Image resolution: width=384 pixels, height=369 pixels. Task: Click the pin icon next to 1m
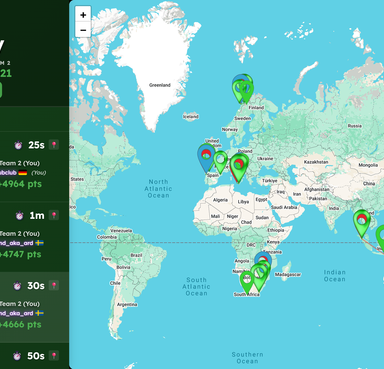coord(54,215)
